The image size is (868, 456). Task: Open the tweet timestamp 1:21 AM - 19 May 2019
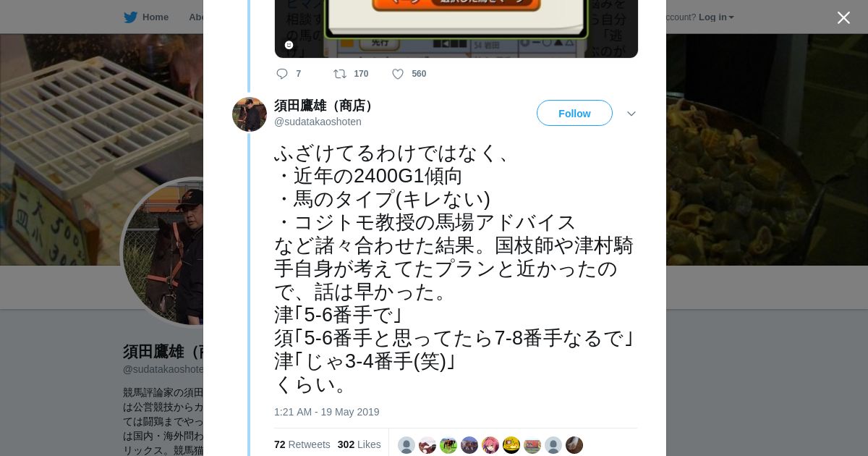click(x=326, y=412)
